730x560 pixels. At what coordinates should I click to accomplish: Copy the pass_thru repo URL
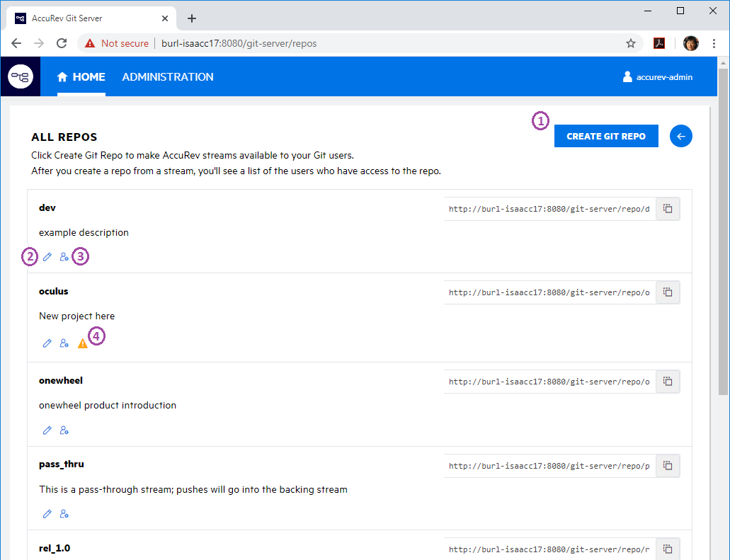click(667, 466)
